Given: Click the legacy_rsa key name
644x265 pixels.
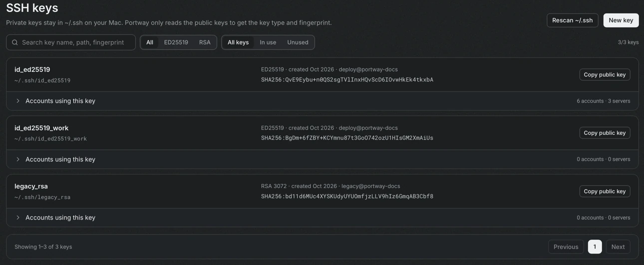Looking at the screenshot, I should 31,186.
